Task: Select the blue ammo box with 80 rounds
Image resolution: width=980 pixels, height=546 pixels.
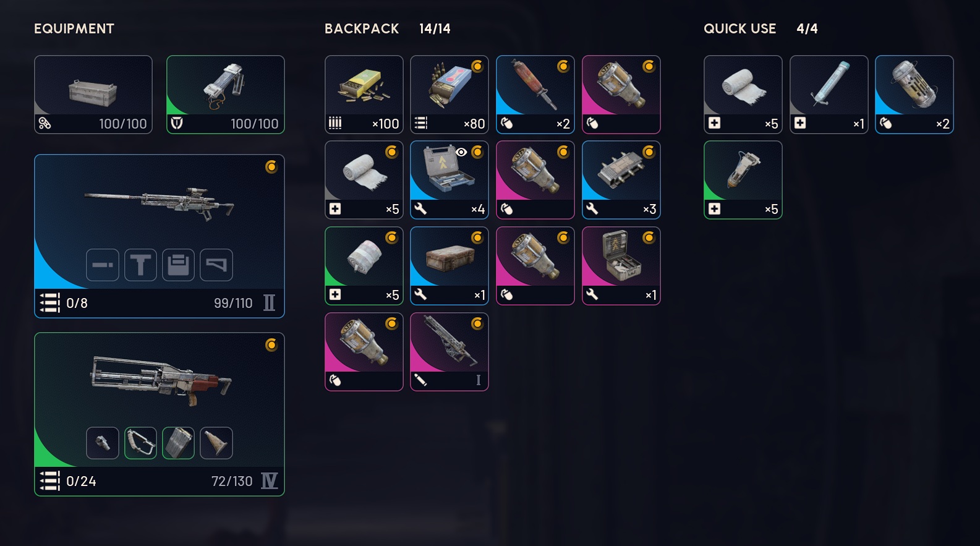Action: 450,95
